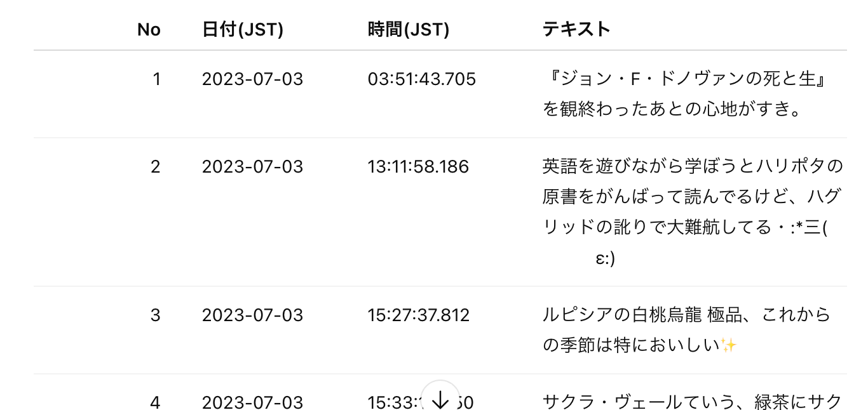Click the テキスト column header
868x410 pixels.
coord(576,30)
